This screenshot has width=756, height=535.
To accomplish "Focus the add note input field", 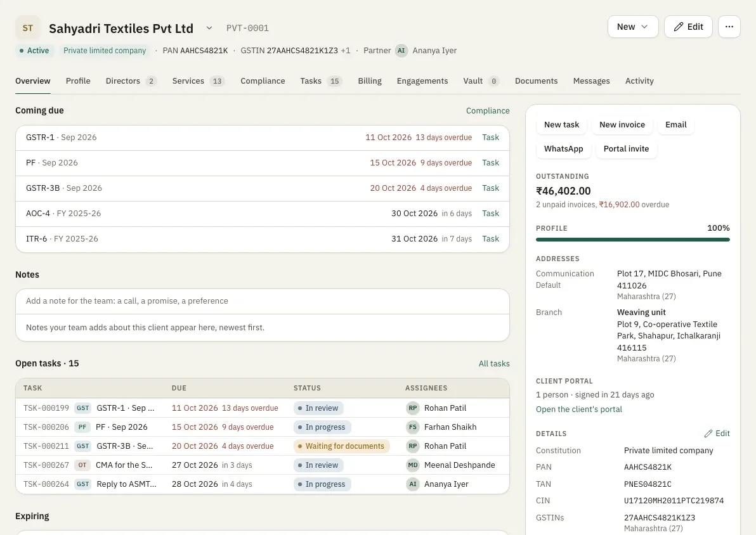I will pyautogui.click(x=263, y=301).
